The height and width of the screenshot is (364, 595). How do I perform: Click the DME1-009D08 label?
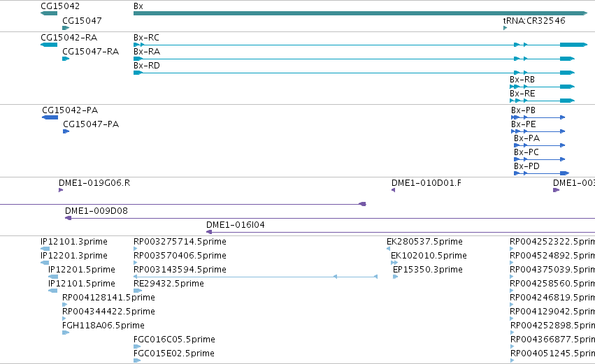[96, 211]
